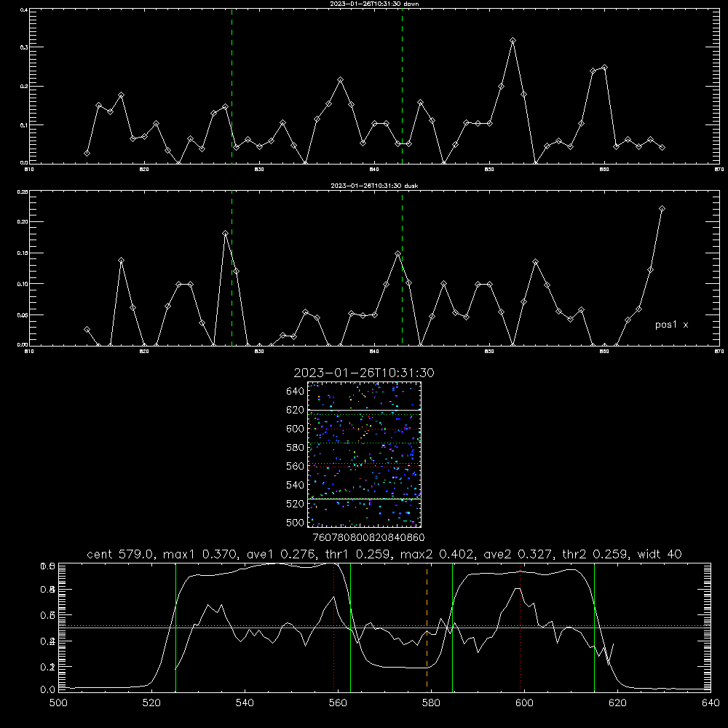Click the dusk plot peak diamond near 827
The width and height of the screenshot is (728, 728).
coord(225,234)
